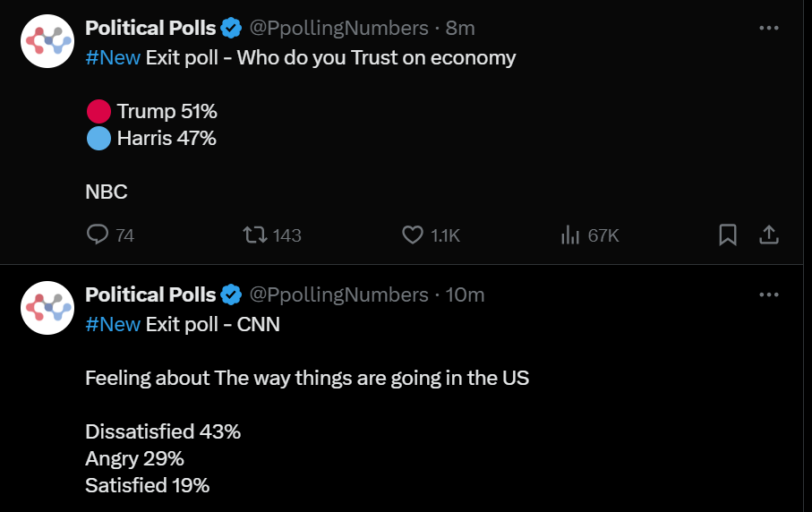Image resolution: width=812 pixels, height=512 pixels.
Task: Open the 8m timestamp link
Action: [460, 29]
